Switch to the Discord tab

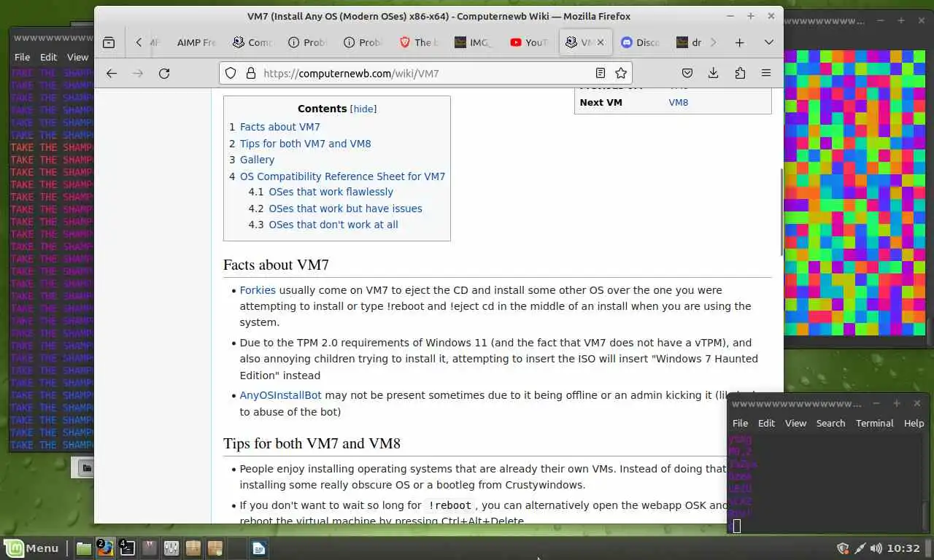tap(641, 42)
